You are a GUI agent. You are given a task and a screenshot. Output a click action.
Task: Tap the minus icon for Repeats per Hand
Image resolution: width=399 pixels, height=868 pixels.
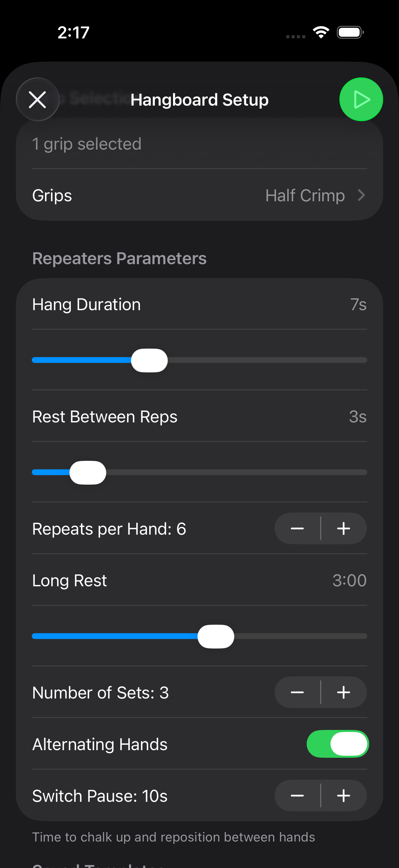(x=297, y=528)
